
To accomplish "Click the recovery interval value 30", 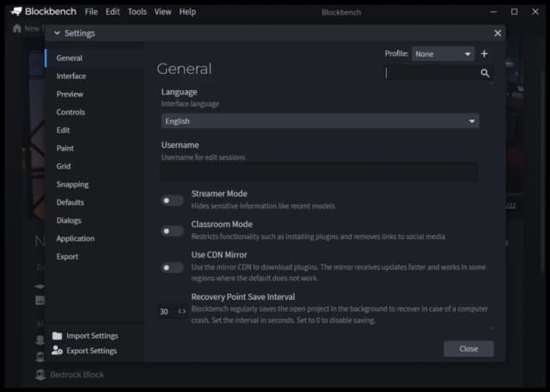I will point(164,312).
